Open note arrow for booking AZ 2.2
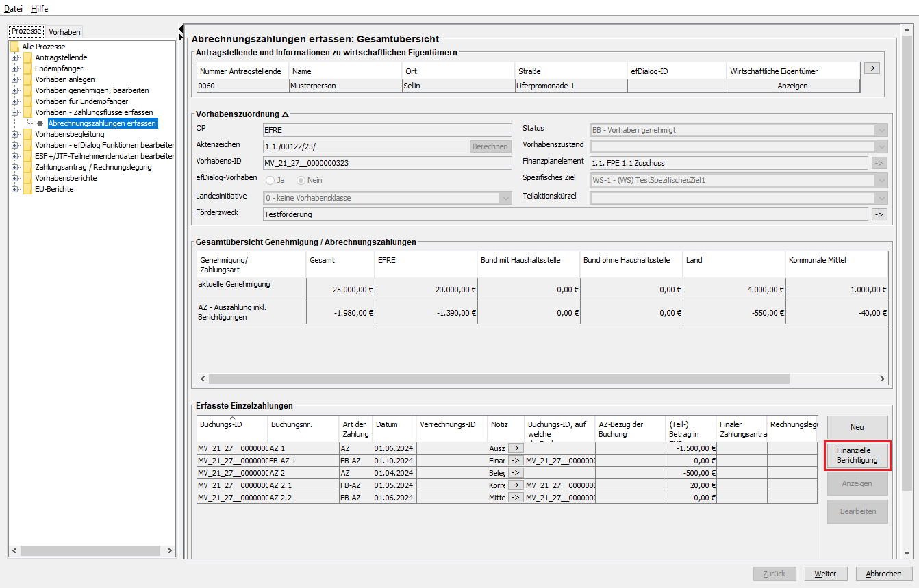 [515, 498]
